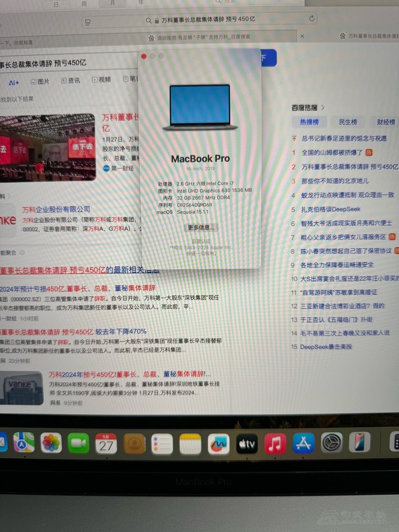Open hot search 于正否认《五福临门》扑街

click(336, 319)
